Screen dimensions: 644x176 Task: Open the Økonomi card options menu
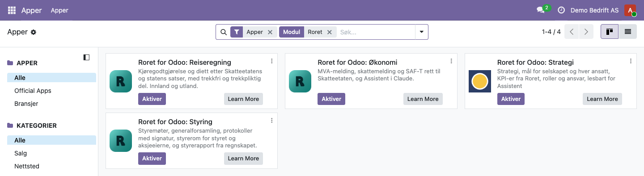tap(451, 61)
